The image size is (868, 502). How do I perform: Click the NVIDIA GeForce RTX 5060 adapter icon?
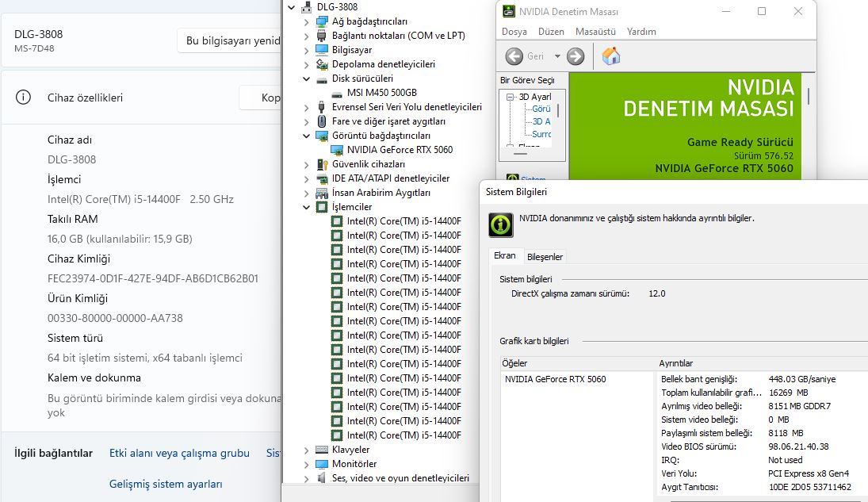[x=337, y=150]
